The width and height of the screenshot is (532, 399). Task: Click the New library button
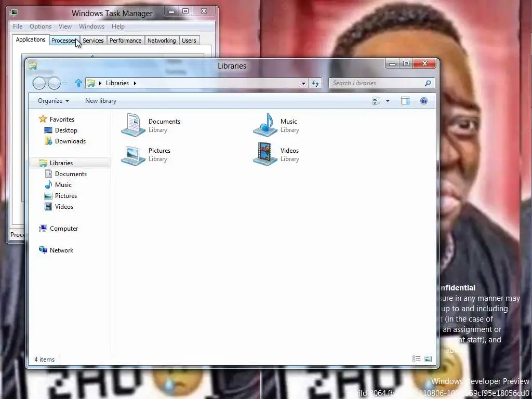101,101
